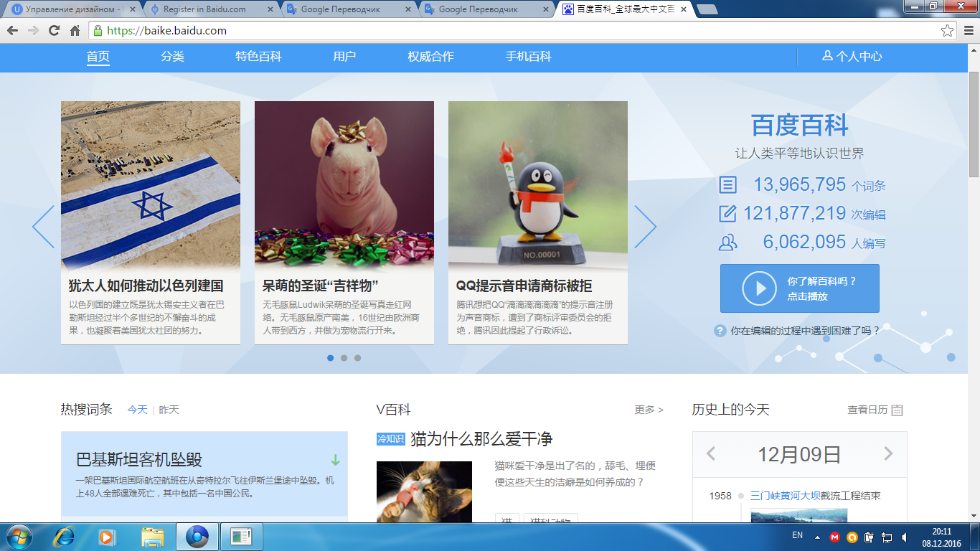Click 更多 link in V百科 section
Image resolution: width=980 pixels, height=551 pixels.
point(649,410)
